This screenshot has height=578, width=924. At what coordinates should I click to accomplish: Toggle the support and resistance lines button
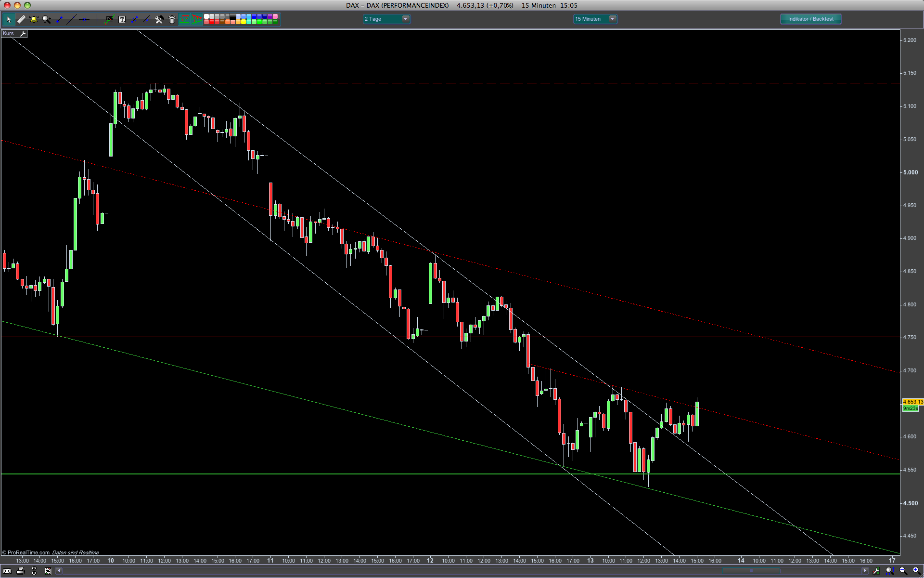184,19
